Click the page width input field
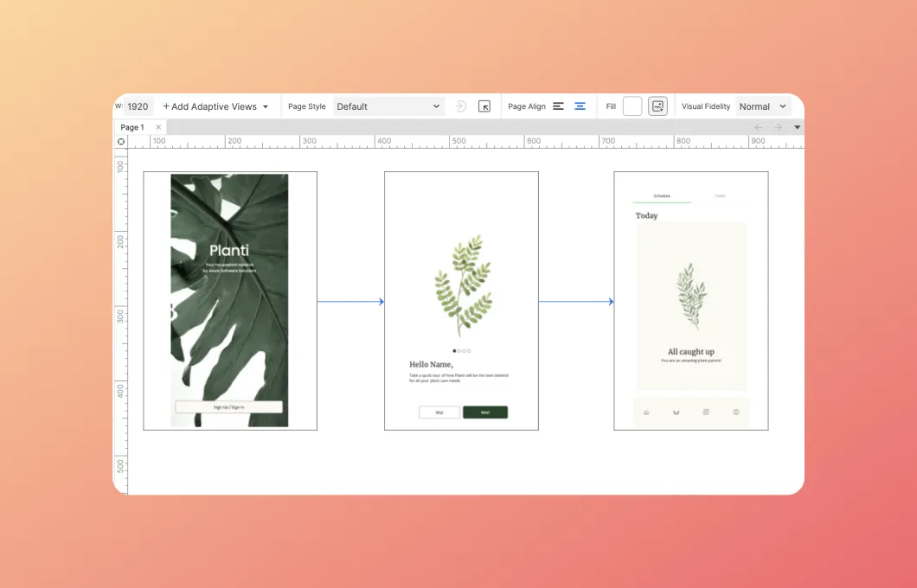 point(138,106)
